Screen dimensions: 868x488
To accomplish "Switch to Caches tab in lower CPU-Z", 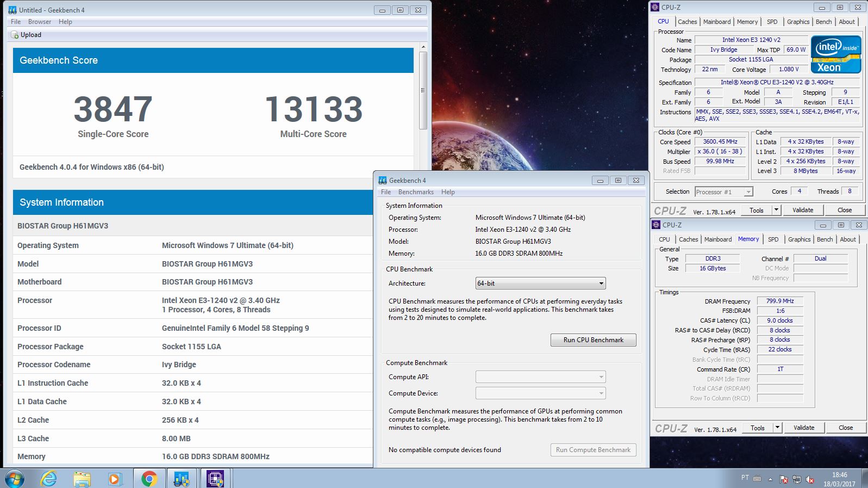I will point(688,239).
